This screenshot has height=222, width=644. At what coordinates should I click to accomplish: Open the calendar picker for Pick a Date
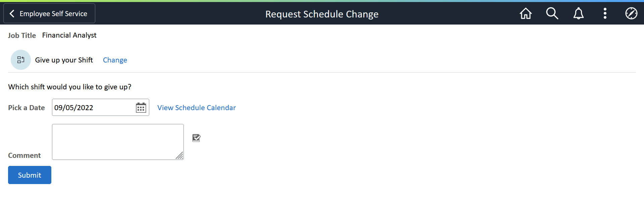click(141, 107)
